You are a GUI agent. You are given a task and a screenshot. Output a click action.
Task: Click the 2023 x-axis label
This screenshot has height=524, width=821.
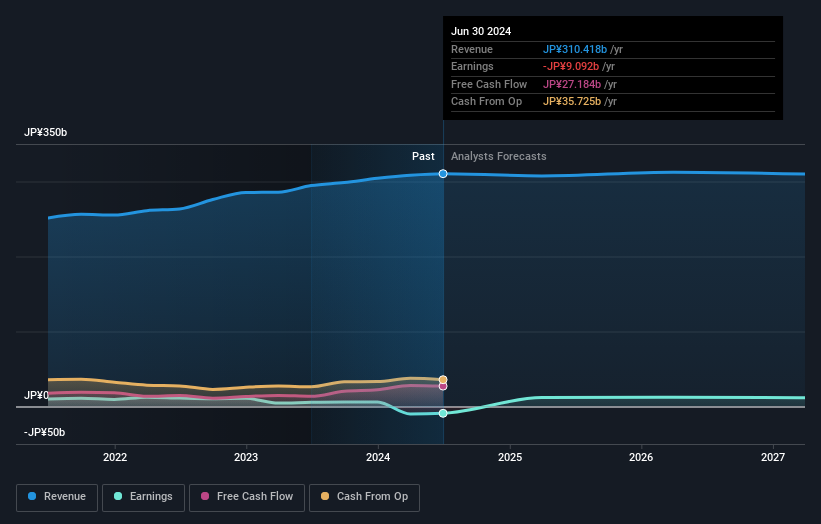pyautogui.click(x=246, y=457)
